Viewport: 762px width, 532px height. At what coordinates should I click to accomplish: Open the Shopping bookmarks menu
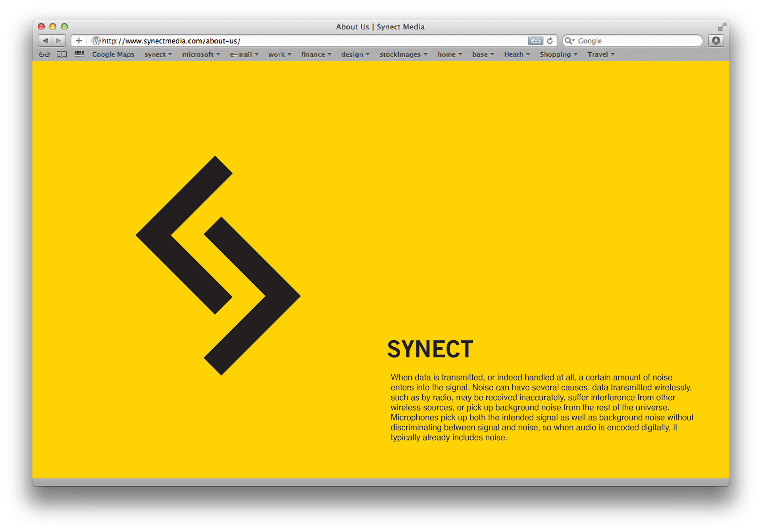pyautogui.click(x=558, y=54)
